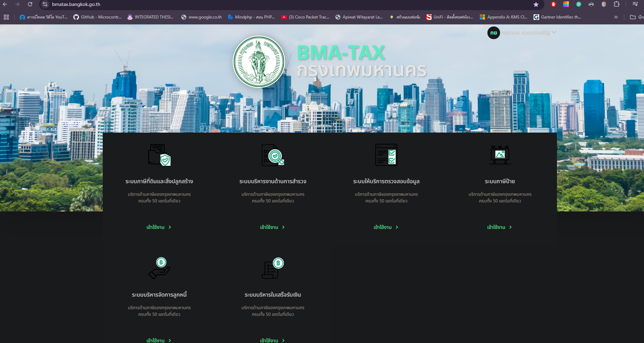This screenshot has width=644, height=343.
Task: Click the survey management system magnifier icon
Action: (x=273, y=155)
